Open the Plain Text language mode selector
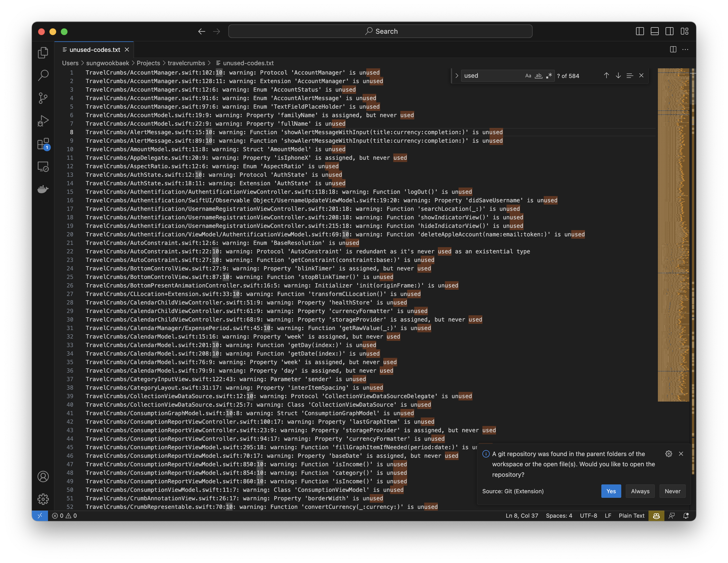This screenshot has width=728, height=563. [x=631, y=515]
